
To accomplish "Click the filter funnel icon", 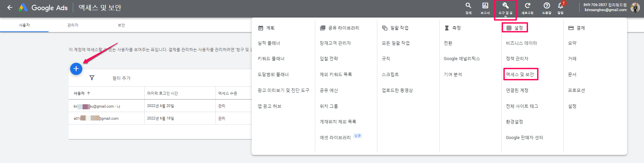I will [92, 78].
